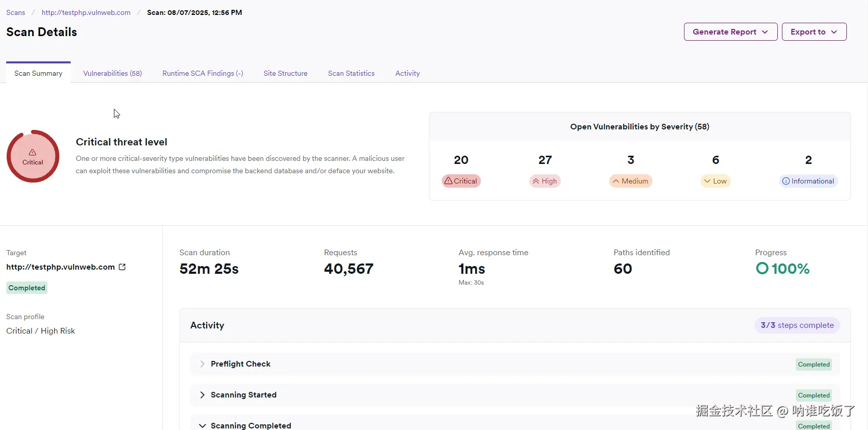Switch to the Vulnerabilities (58) tab
Screen dimensions: 868x430
point(112,73)
